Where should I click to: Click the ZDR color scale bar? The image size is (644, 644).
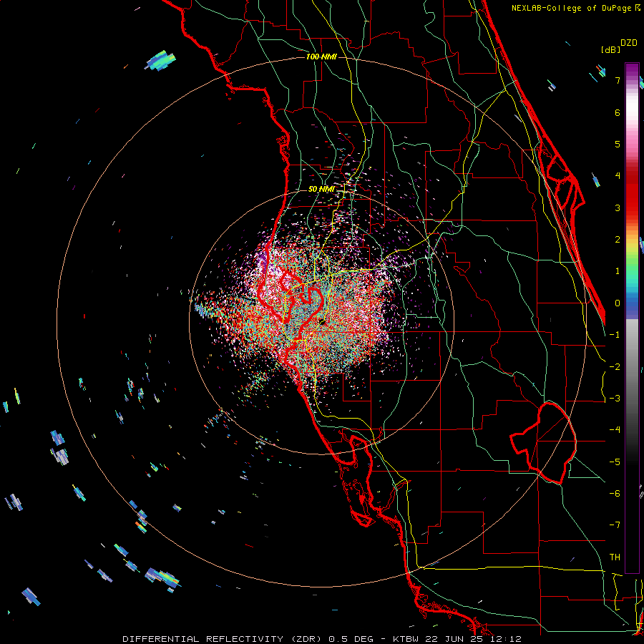[632, 318]
